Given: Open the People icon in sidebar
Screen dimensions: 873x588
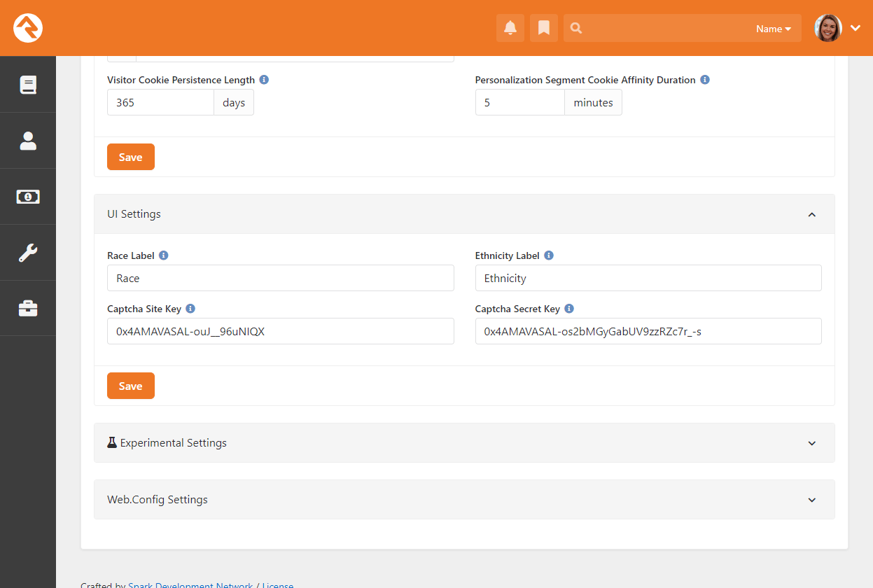Looking at the screenshot, I should point(28,141).
